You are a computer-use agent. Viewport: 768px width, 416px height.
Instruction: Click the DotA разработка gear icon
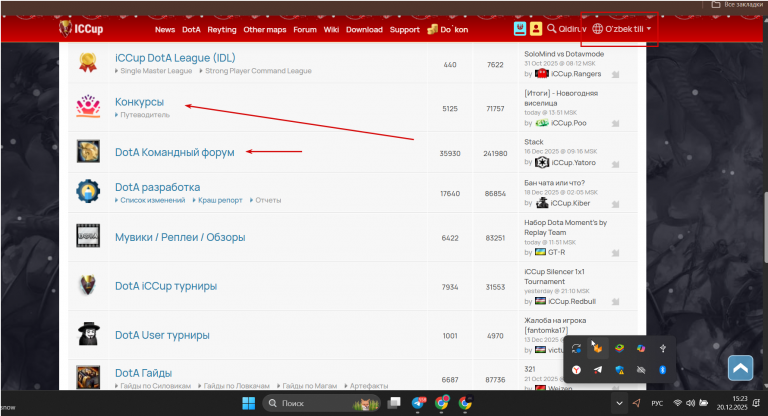click(88, 191)
